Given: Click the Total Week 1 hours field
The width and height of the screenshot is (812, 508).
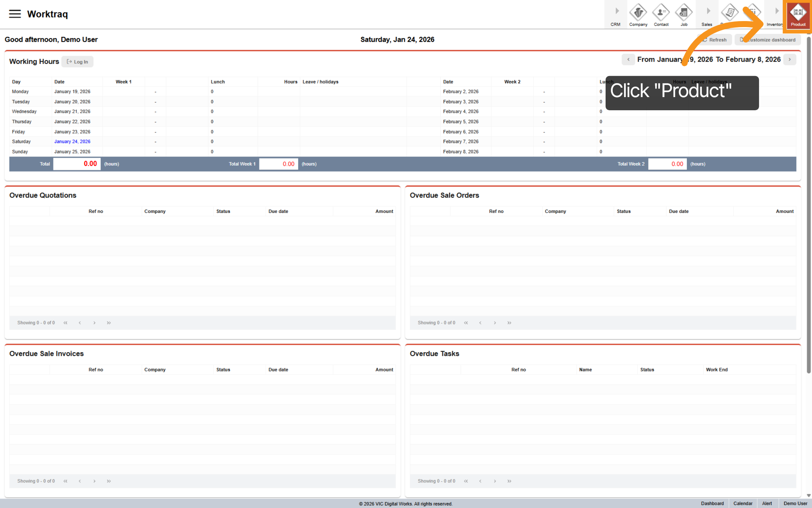Looking at the screenshot, I should tap(278, 164).
